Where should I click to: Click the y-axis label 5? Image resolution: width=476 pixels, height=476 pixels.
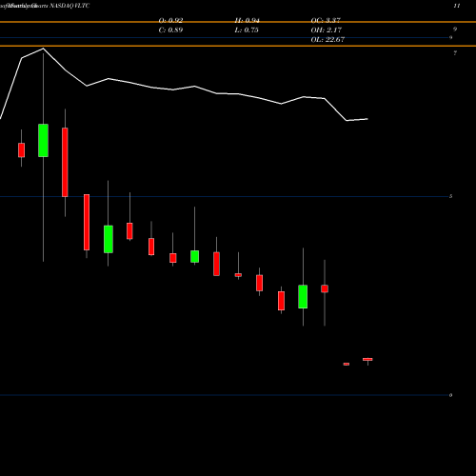(450, 196)
